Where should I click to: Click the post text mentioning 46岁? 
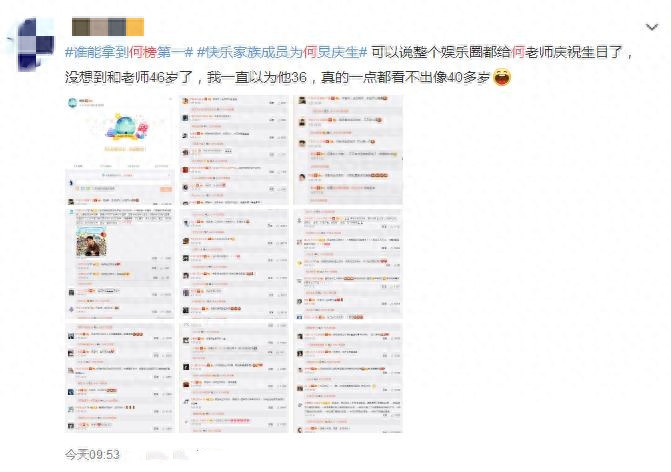[x=277, y=77]
